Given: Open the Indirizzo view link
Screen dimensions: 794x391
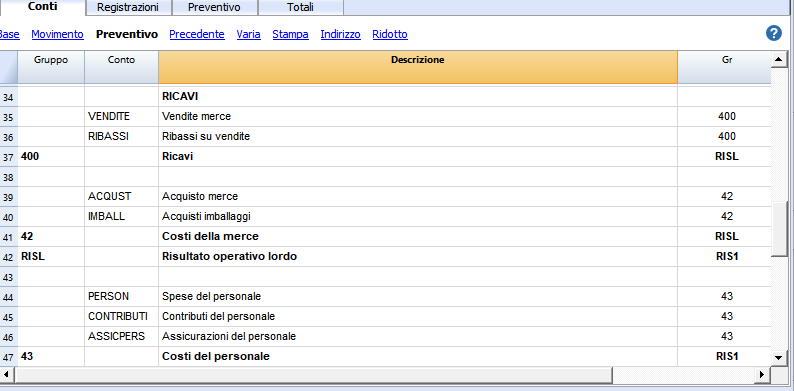Looking at the screenshot, I should point(341,34).
